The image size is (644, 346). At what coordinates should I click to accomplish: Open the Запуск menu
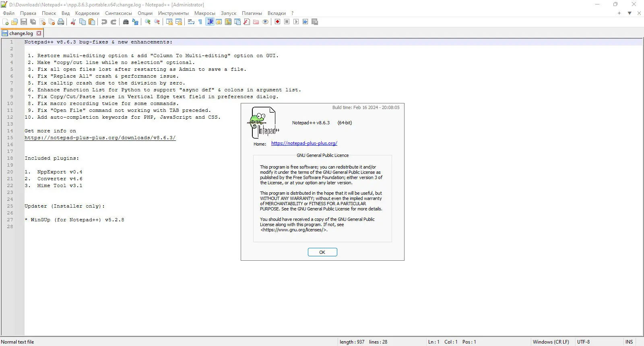pos(229,13)
